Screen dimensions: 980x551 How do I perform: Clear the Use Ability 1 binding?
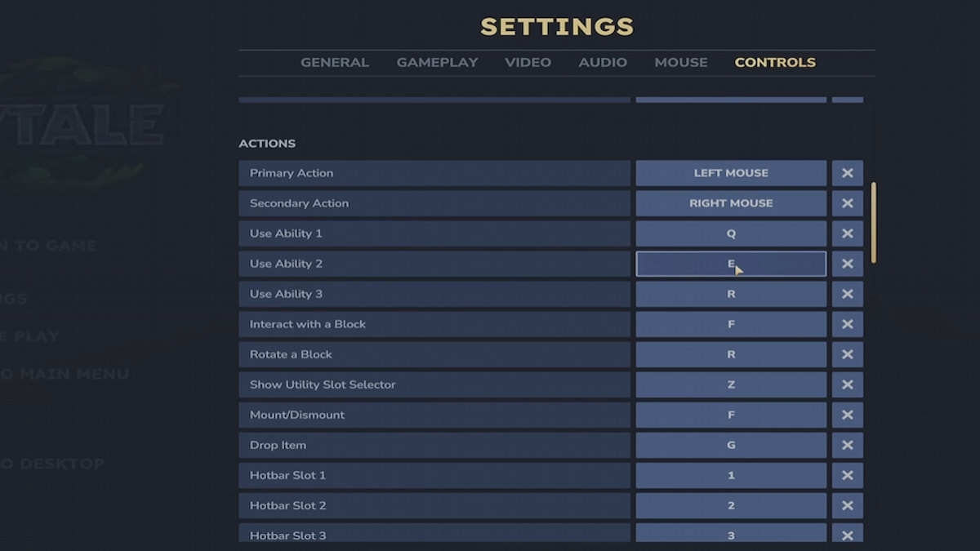847,233
